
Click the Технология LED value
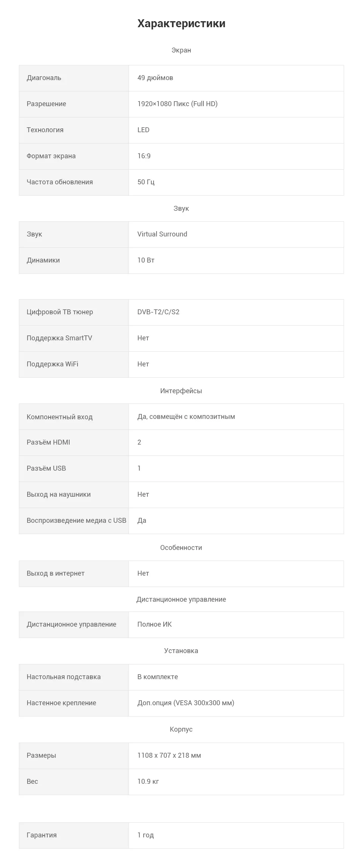point(143,130)
